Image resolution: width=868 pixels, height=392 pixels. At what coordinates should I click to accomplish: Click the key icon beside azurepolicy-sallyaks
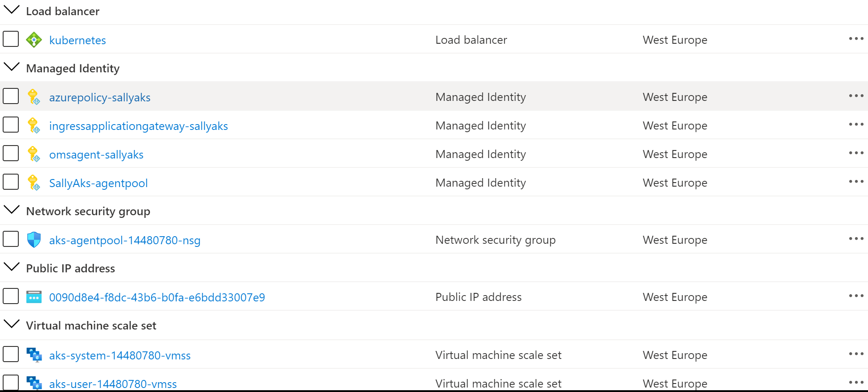tap(34, 97)
